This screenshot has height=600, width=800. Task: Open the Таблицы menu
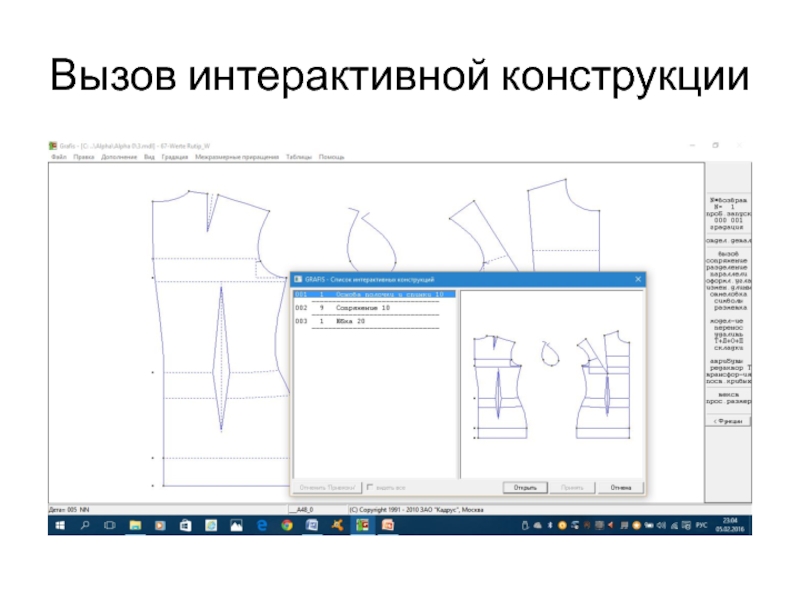tap(298, 157)
